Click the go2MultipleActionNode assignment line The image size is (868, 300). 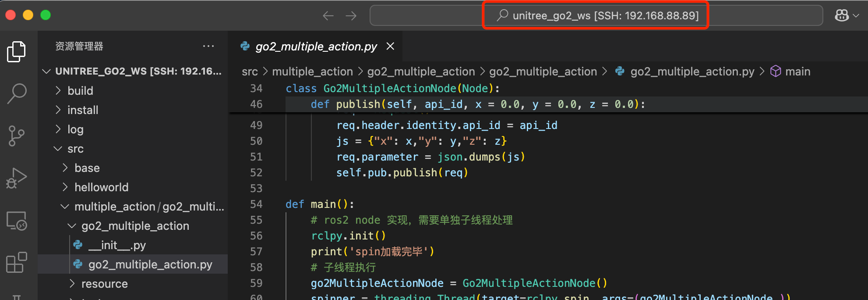(459, 283)
